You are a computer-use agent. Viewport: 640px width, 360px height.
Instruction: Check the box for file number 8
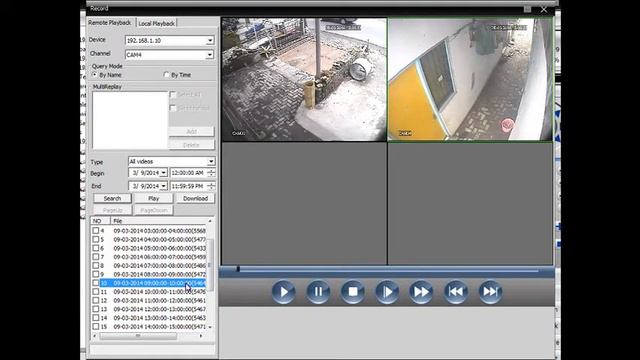[96, 265]
